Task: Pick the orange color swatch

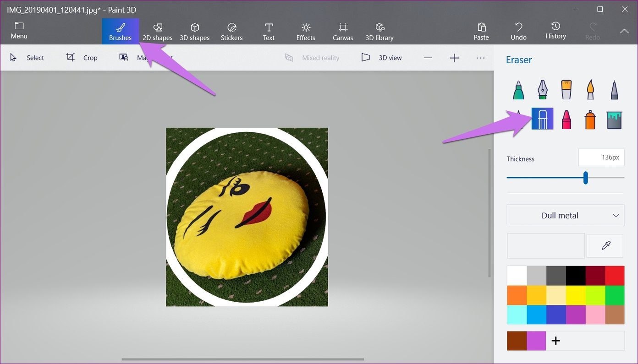Action: coord(517,295)
